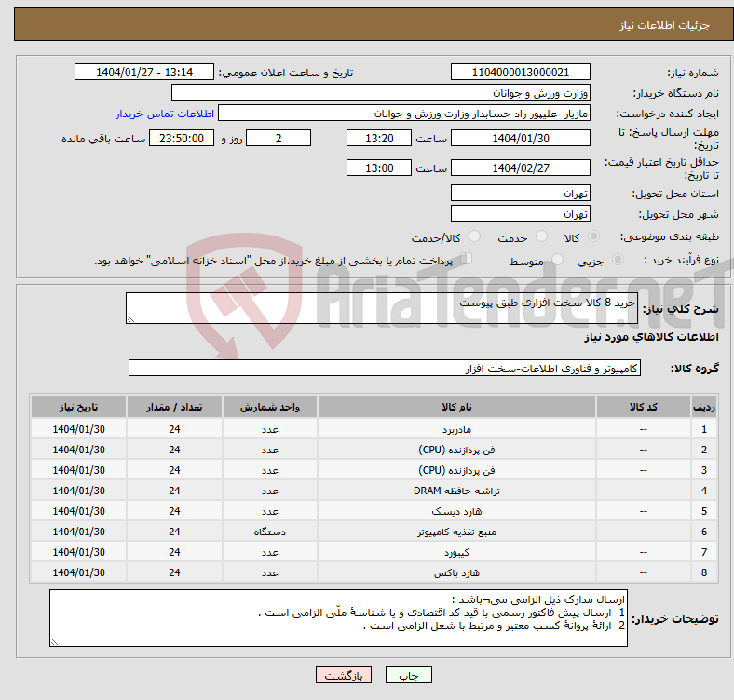Select the متوسط purchase type radio
734x700 pixels.
pos(558,259)
